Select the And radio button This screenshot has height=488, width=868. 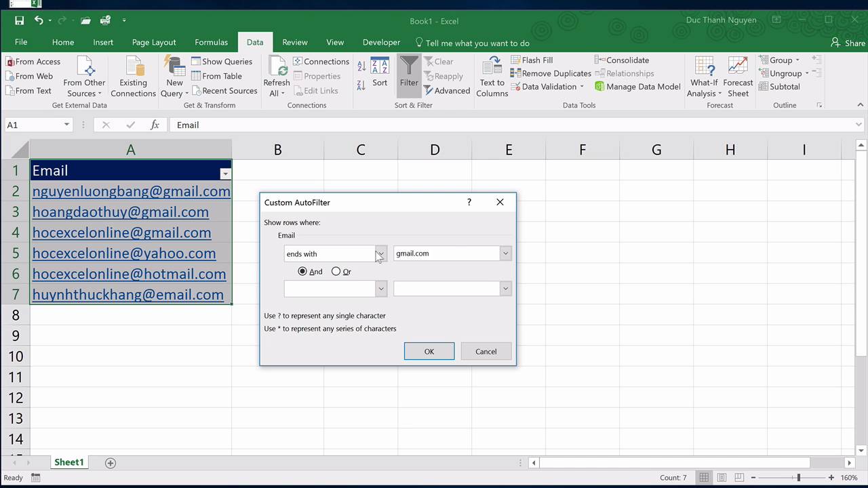pyautogui.click(x=302, y=271)
